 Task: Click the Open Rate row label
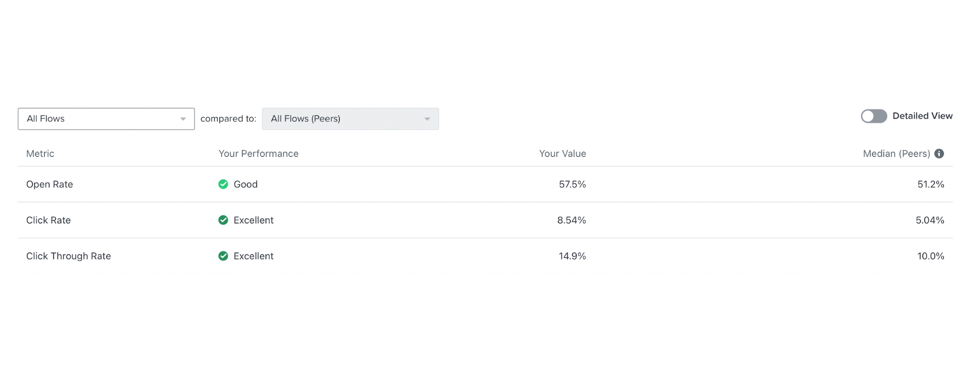[49, 184]
